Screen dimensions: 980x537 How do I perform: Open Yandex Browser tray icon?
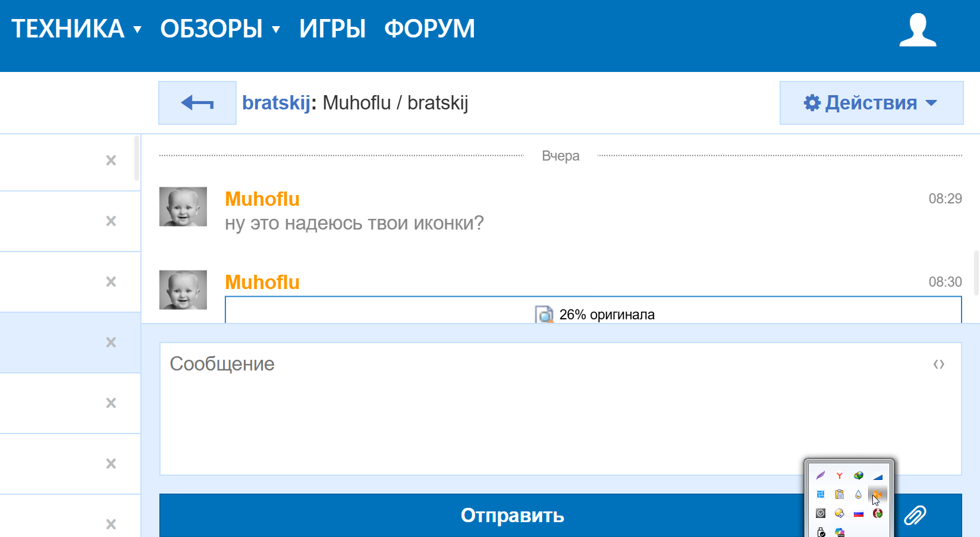point(839,476)
